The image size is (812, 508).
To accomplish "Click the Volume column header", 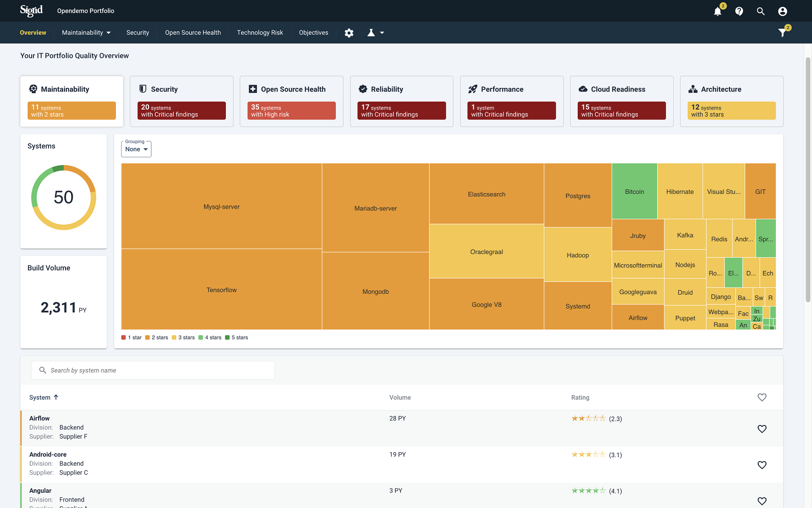I will click(400, 398).
